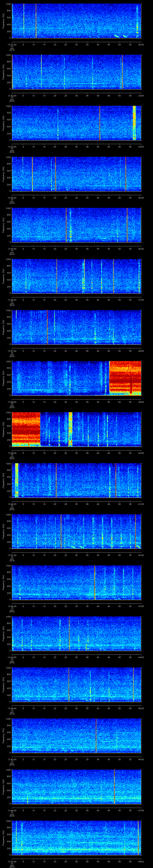The width and height of the screenshot is (153, 868).
Task: Click the '13:42:00' time label
Action: click(x=12, y=606)
